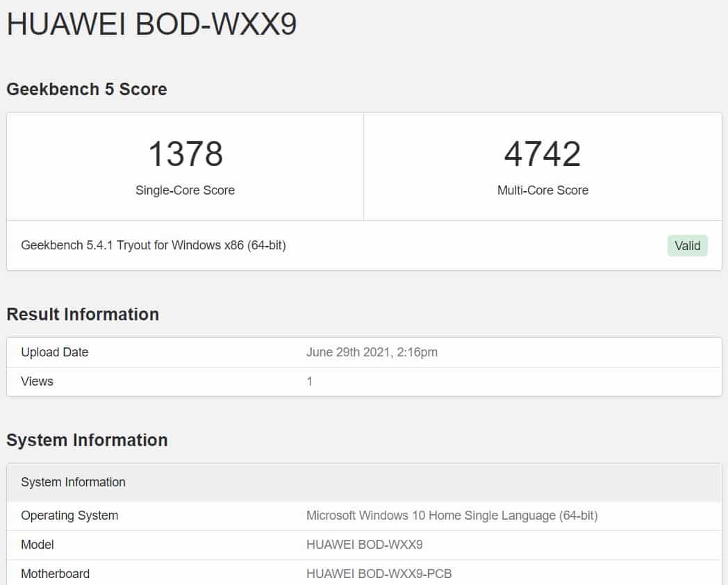The width and height of the screenshot is (728, 585).
Task: Click the Views row label
Action: (38, 381)
